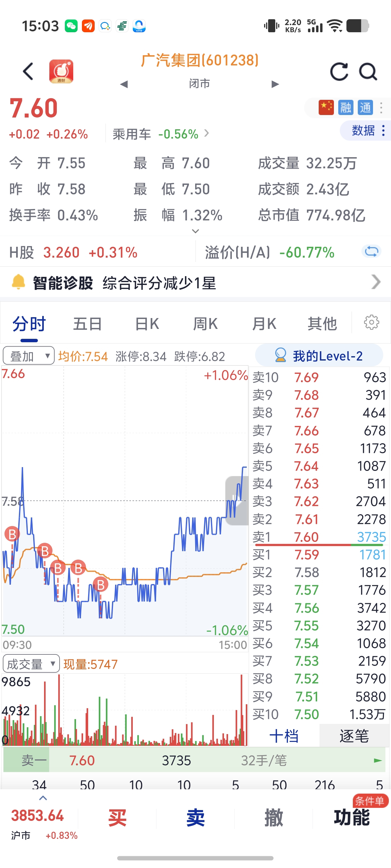
Task: Tap the lowest B marker on chart
Action: 101,585
